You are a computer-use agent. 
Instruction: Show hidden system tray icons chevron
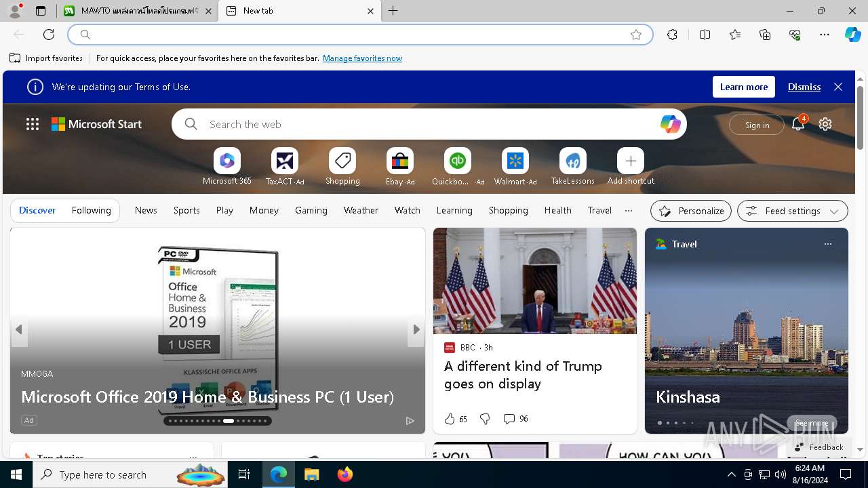(731, 474)
